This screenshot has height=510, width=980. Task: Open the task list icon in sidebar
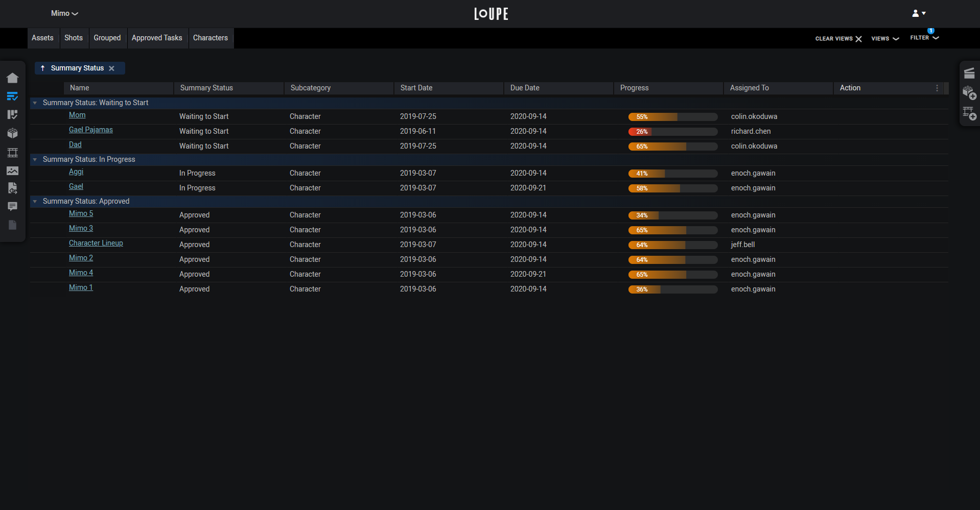click(x=13, y=96)
